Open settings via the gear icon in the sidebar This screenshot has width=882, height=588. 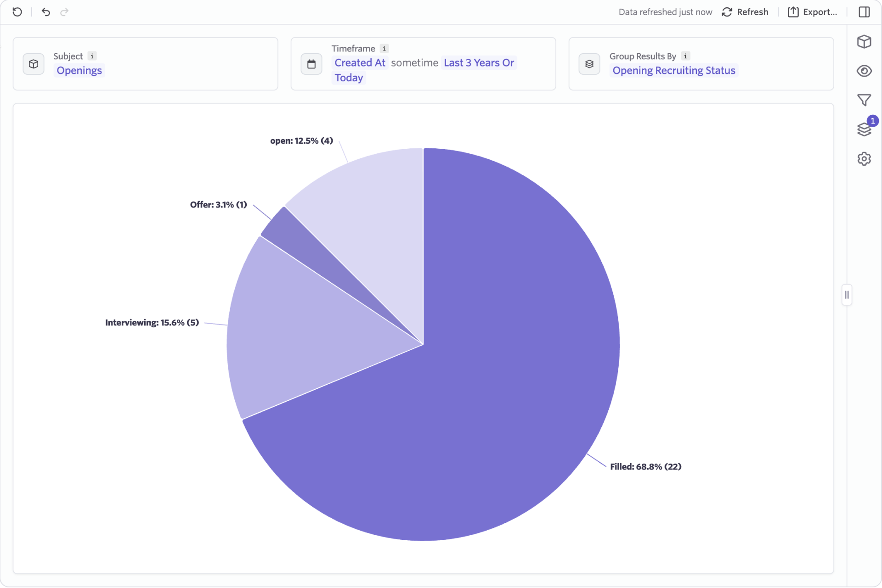865,159
